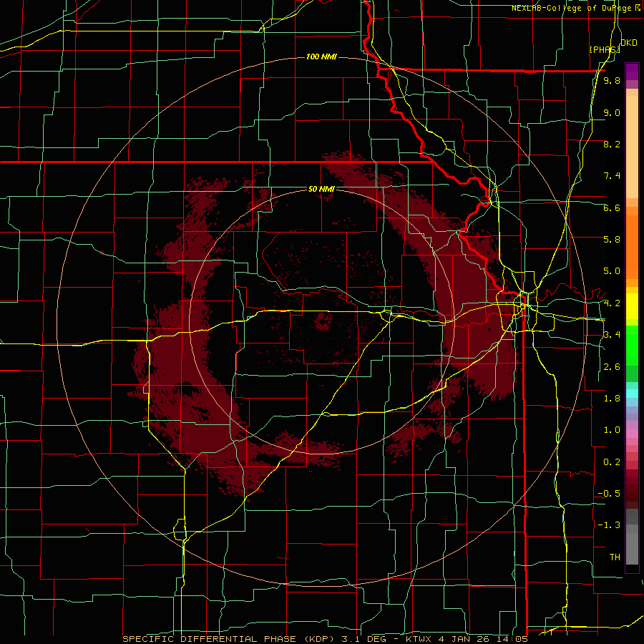Screen dimensions: 644x644
Task: Pick the pink band of the color scale
Action: coord(632,434)
